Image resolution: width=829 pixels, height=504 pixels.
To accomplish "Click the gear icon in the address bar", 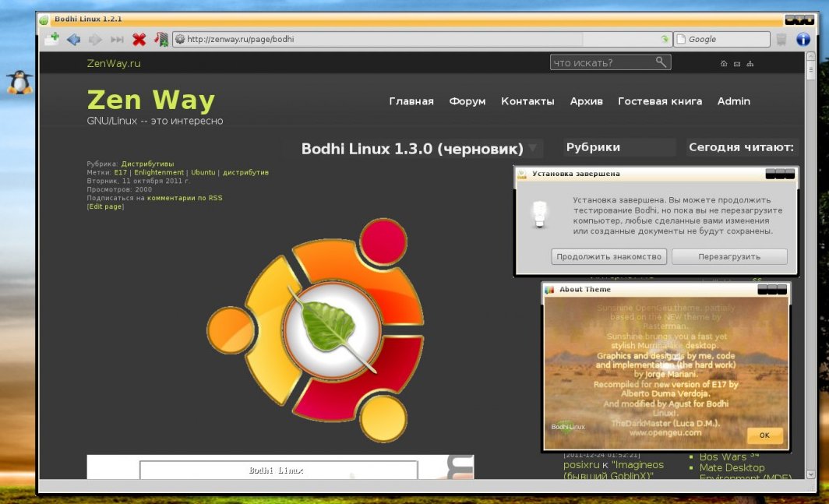I will (180, 39).
